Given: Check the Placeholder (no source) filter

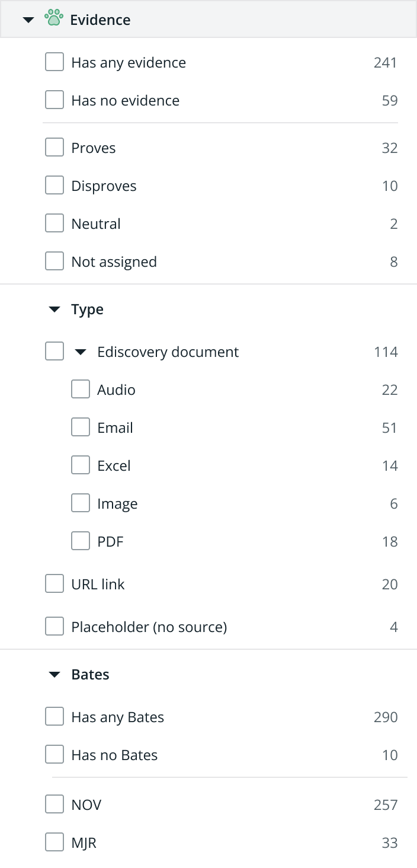Looking at the screenshot, I should [x=54, y=626].
